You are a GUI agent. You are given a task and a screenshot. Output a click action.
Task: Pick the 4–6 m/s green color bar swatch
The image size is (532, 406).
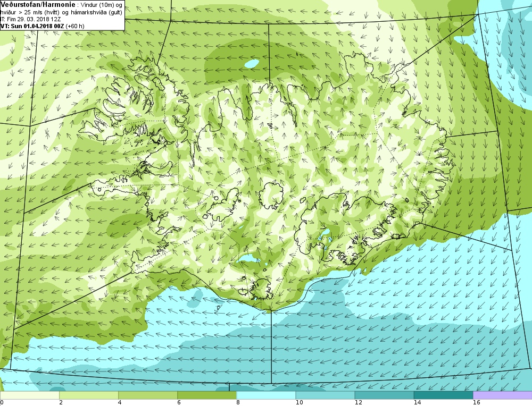tap(148, 395)
